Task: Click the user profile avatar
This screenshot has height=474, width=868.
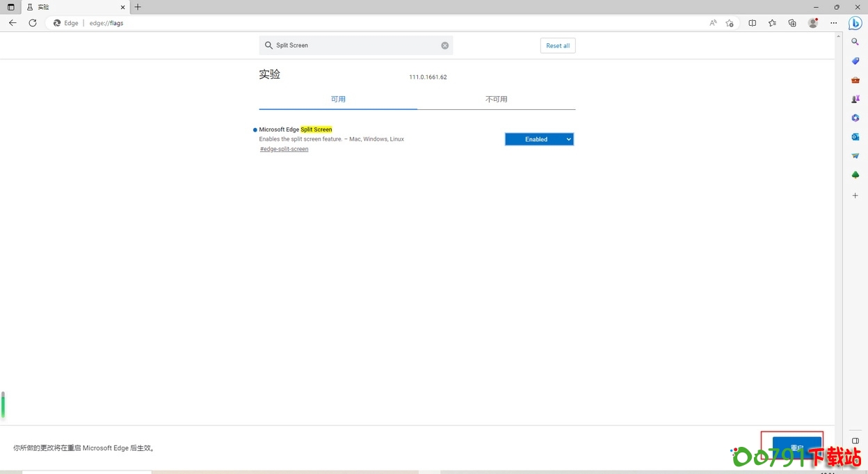Action: click(812, 23)
